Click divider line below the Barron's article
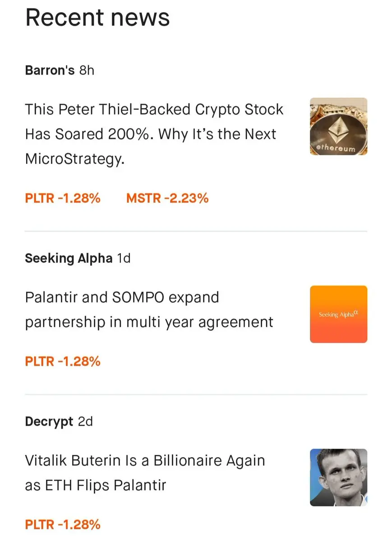The image size is (392, 542). (x=196, y=231)
